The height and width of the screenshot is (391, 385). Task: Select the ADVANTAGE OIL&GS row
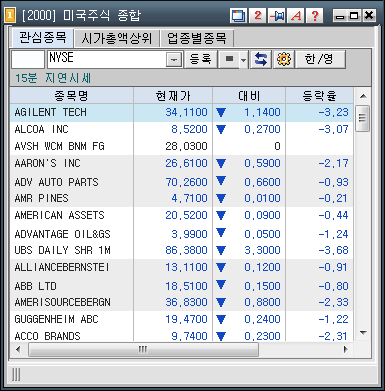click(182, 234)
